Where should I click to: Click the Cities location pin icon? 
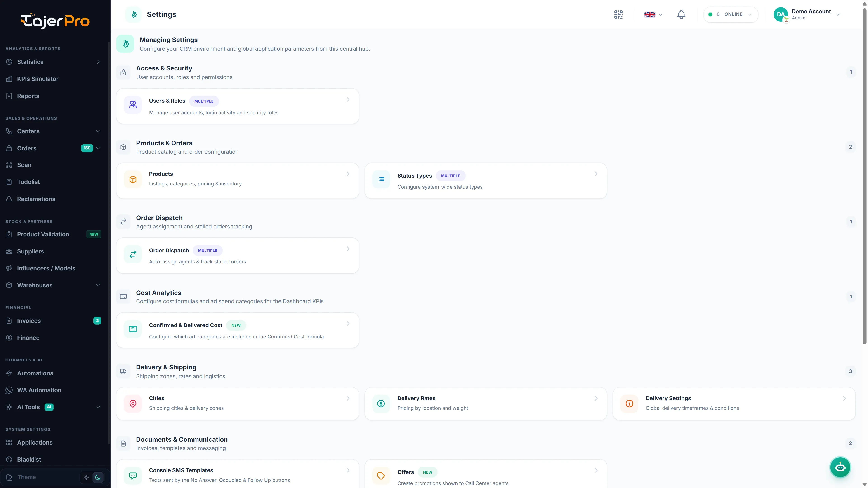click(133, 404)
